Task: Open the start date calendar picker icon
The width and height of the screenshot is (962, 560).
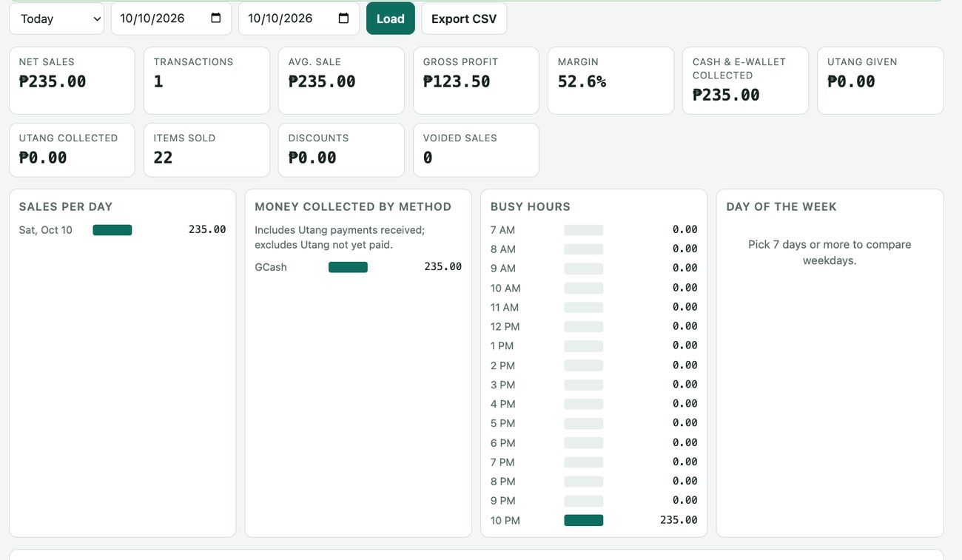Action: tap(216, 18)
